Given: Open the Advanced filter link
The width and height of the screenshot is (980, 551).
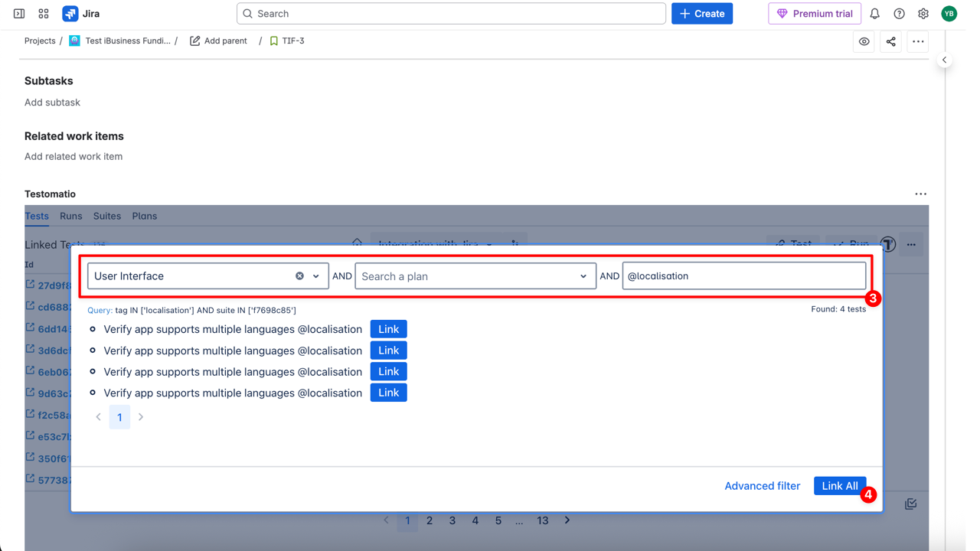Looking at the screenshot, I should [x=762, y=485].
